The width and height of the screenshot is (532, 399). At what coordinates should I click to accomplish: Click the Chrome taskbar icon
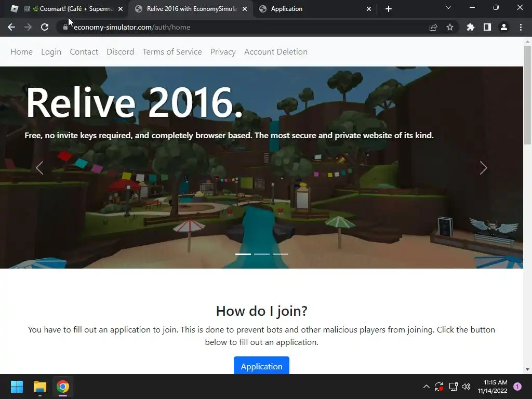pyautogui.click(x=63, y=387)
